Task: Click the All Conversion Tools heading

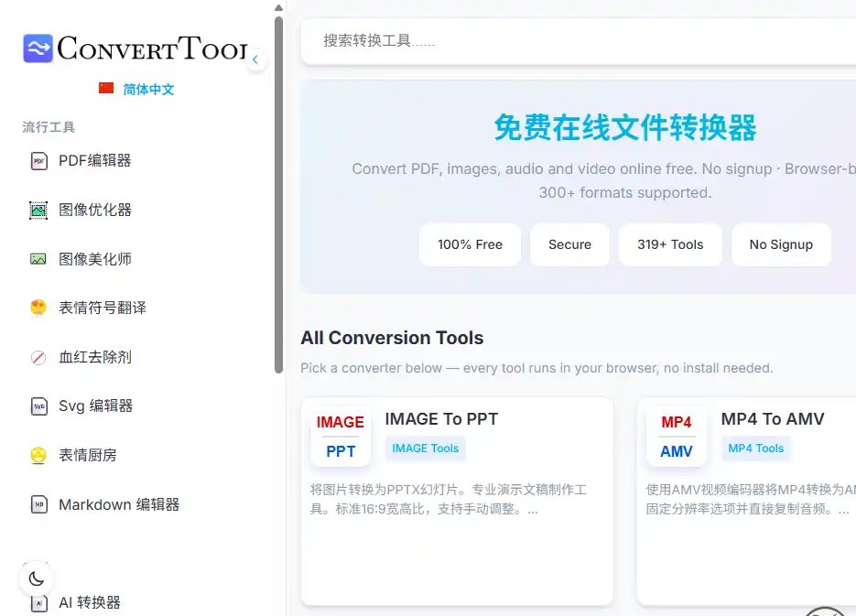Action: pyautogui.click(x=392, y=338)
